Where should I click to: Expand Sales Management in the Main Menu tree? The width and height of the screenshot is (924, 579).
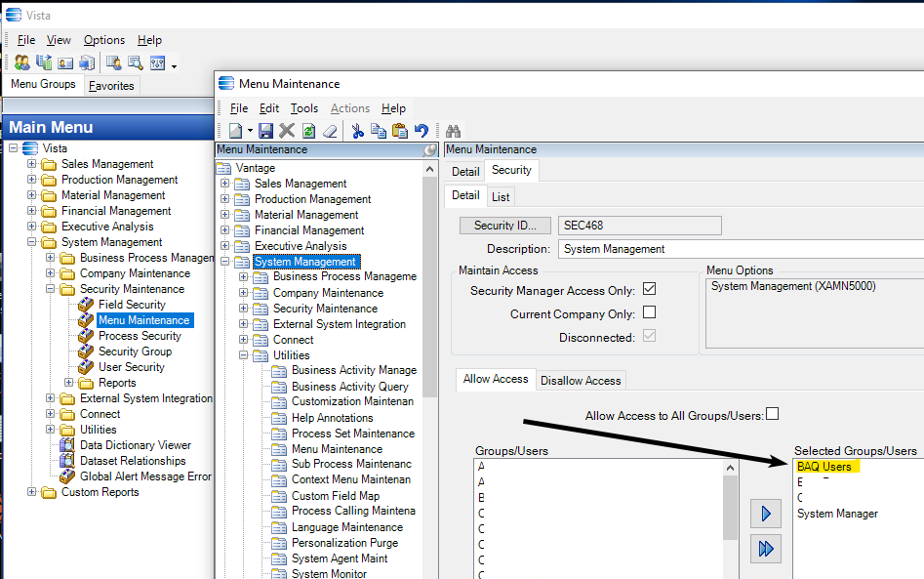(32, 164)
